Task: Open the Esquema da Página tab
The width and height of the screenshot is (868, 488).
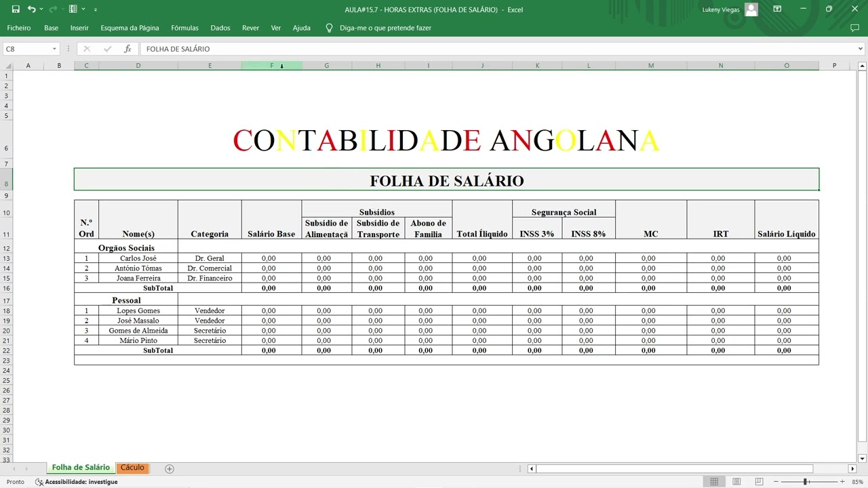Action: coord(130,28)
